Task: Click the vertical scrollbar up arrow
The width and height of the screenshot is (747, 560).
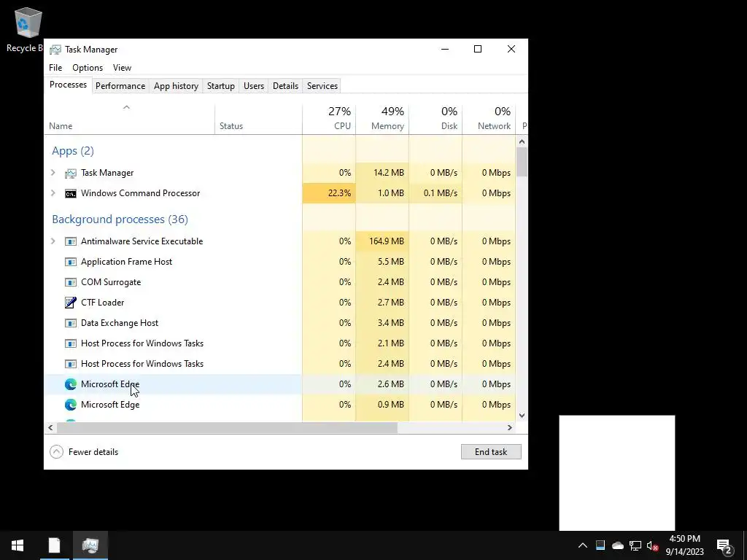Action: tap(522, 141)
